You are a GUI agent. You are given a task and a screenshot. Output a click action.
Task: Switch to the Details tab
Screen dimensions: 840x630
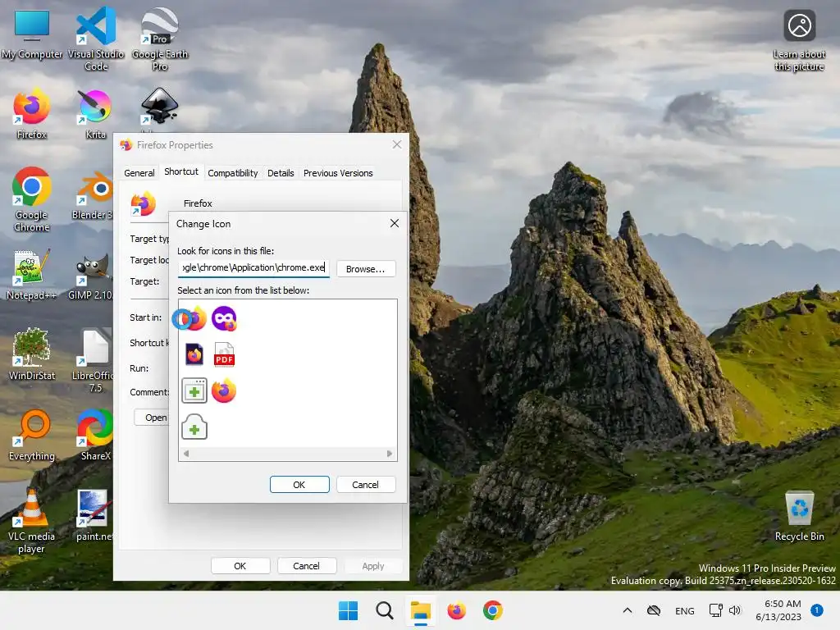pos(281,173)
